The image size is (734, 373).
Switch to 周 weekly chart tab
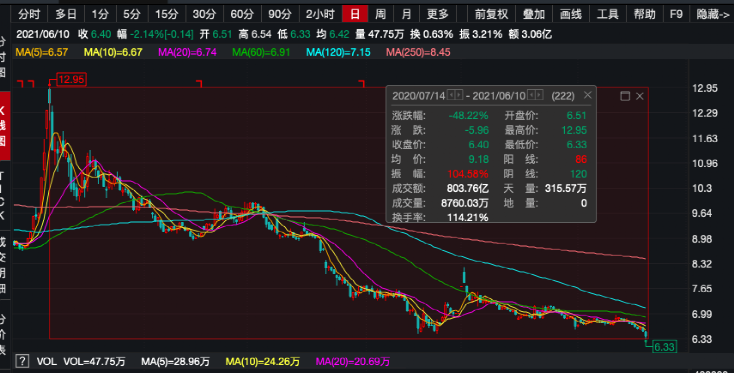tap(381, 15)
